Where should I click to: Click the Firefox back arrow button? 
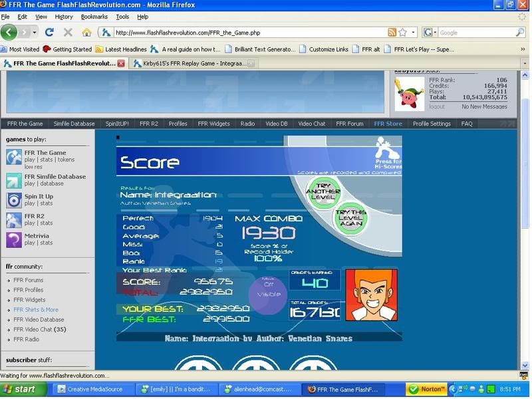point(9,32)
